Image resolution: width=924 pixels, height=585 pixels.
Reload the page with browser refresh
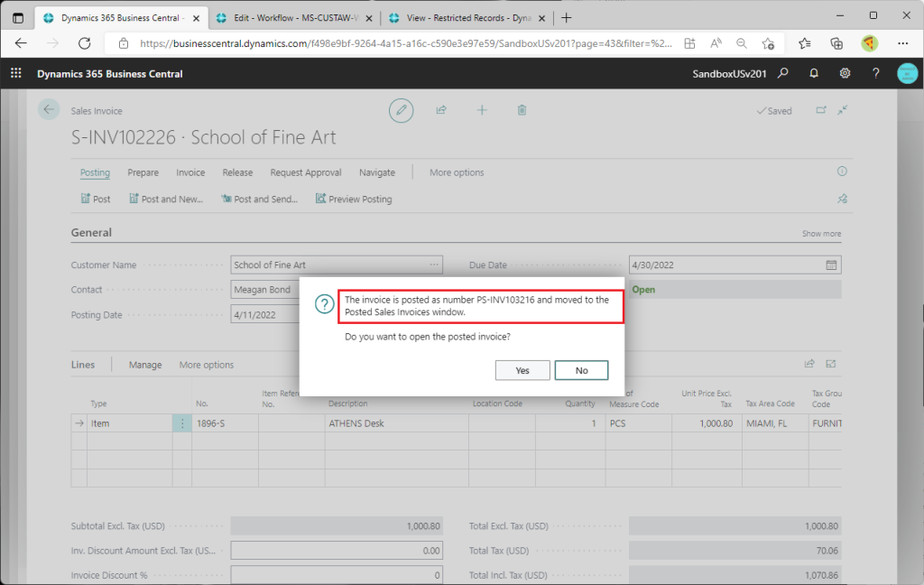coord(85,43)
